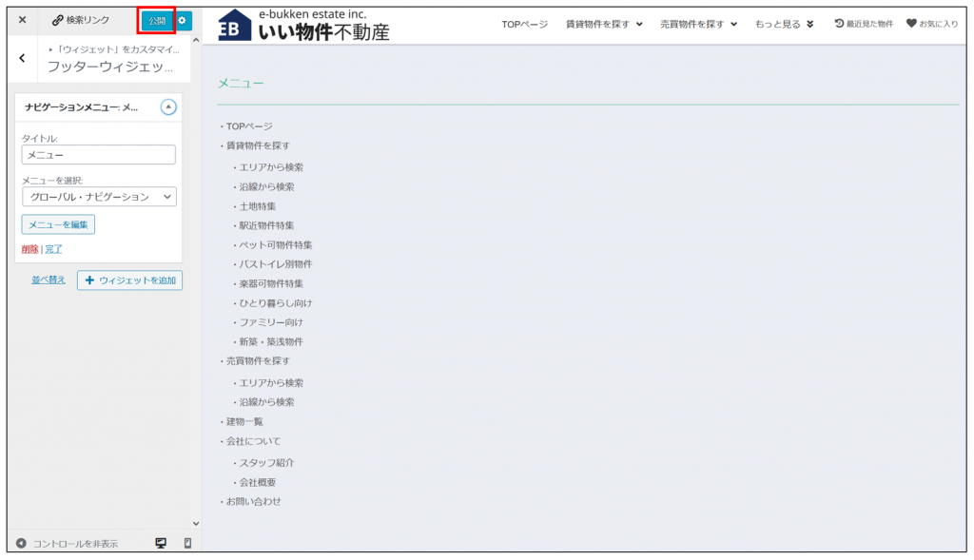This screenshot has width=974, height=560.
Task: Collapse the ナビゲーションメニュー widget panel
Action: [x=168, y=107]
